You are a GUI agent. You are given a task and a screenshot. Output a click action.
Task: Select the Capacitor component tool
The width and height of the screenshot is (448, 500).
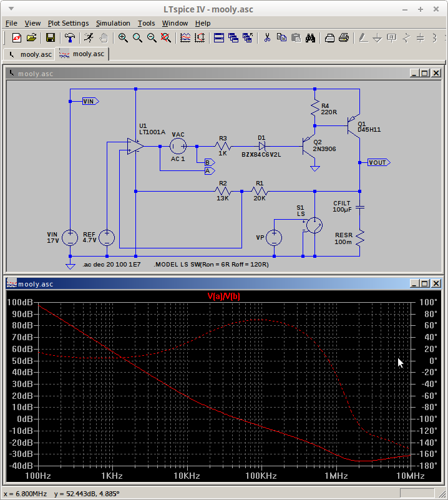[x=421, y=38]
